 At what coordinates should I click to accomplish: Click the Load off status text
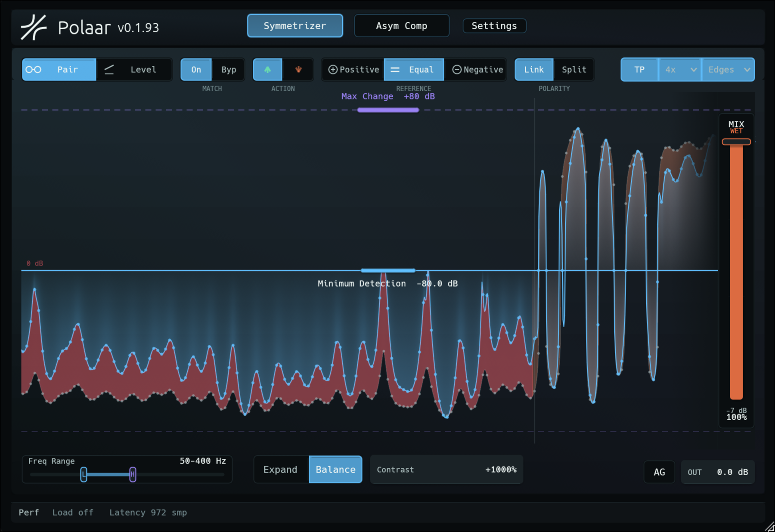point(73,513)
